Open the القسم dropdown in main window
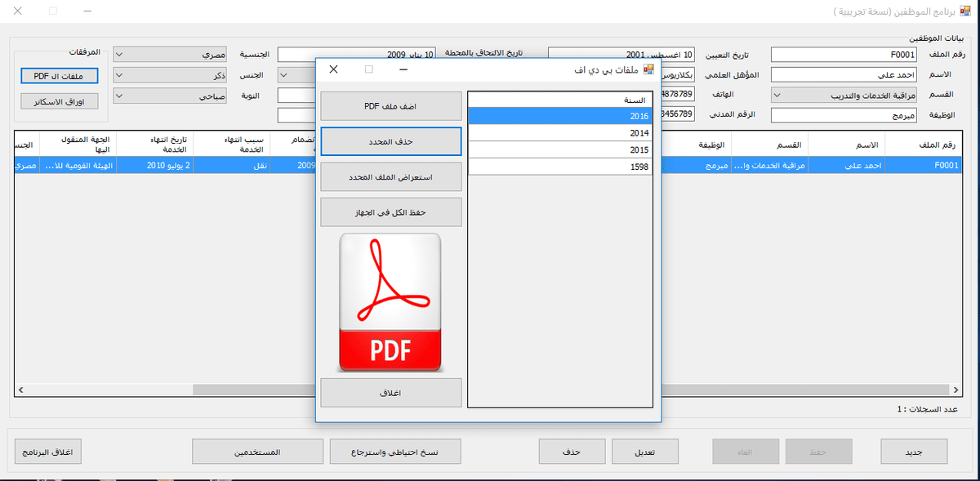This screenshot has height=481, width=980. tap(845, 96)
